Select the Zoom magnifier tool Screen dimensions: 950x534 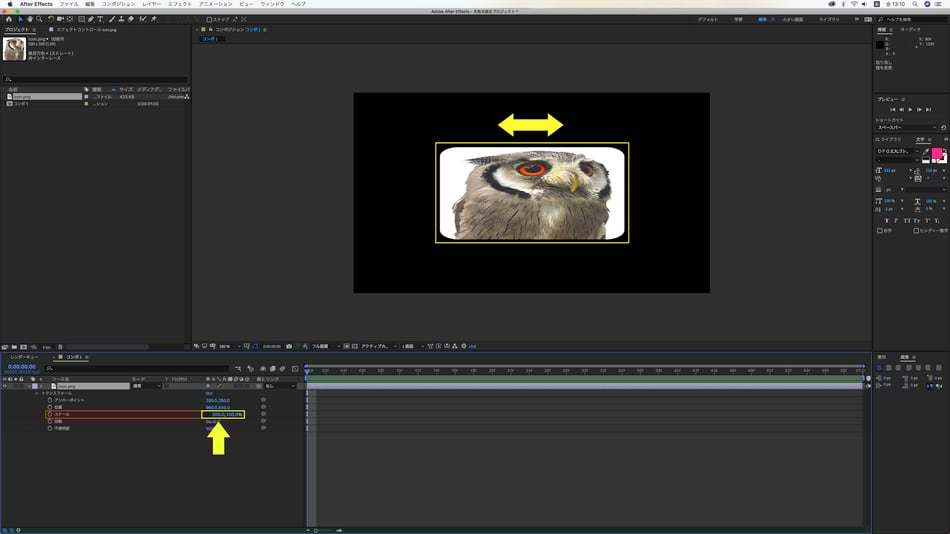(x=40, y=19)
